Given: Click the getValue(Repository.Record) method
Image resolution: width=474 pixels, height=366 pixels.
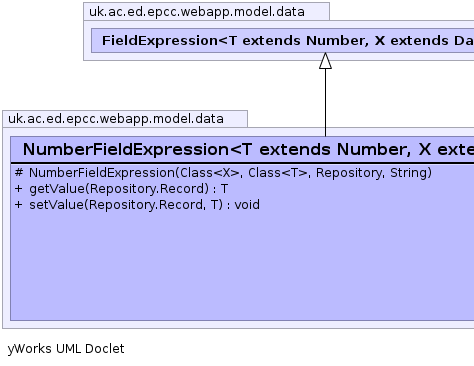Looking at the screenshot, I should coord(129,189).
